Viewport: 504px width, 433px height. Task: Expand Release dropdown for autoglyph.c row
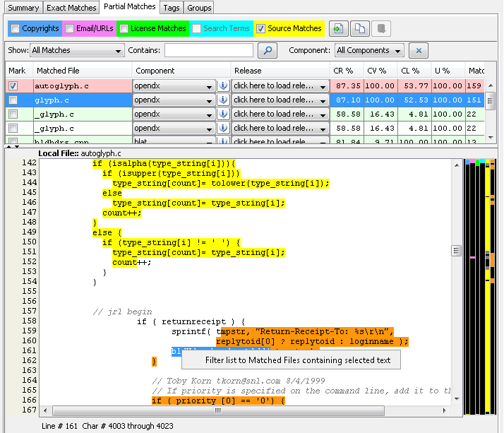pos(323,85)
